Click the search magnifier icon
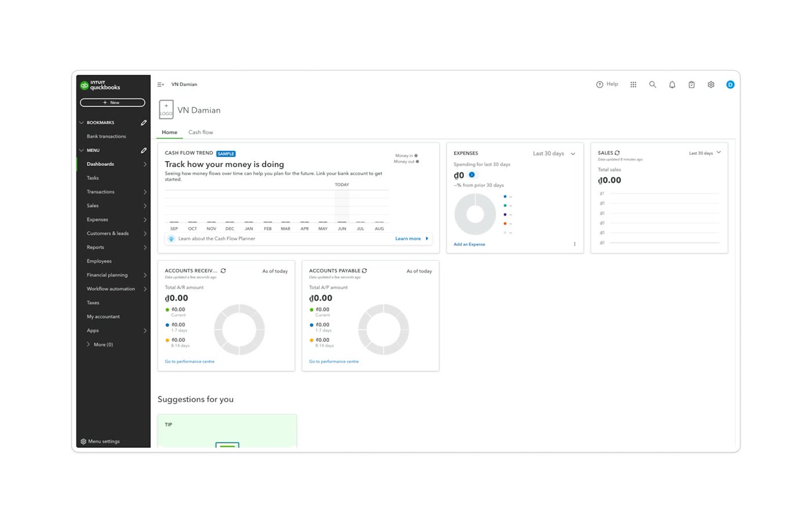Image resolution: width=812 pixels, height=525 pixels. (x=652, y=85)
